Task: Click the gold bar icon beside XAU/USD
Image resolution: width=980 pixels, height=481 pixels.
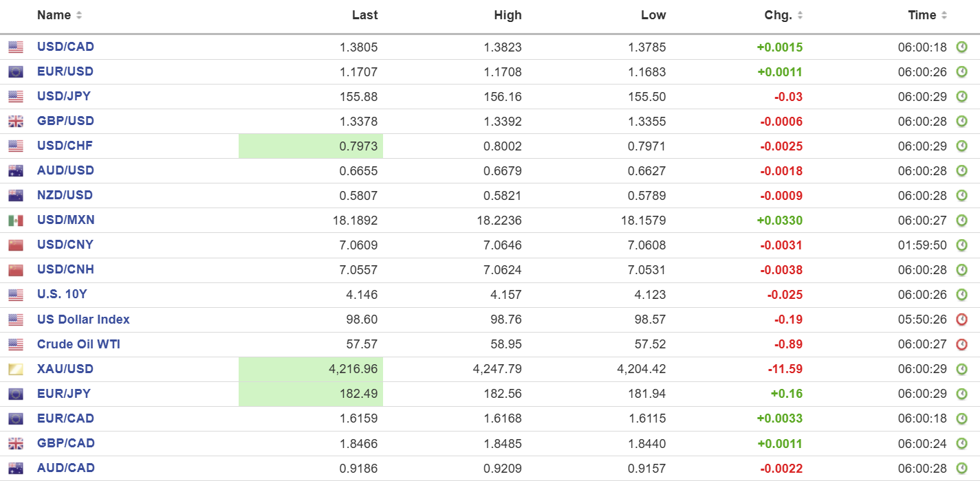Action: (16, 370)
